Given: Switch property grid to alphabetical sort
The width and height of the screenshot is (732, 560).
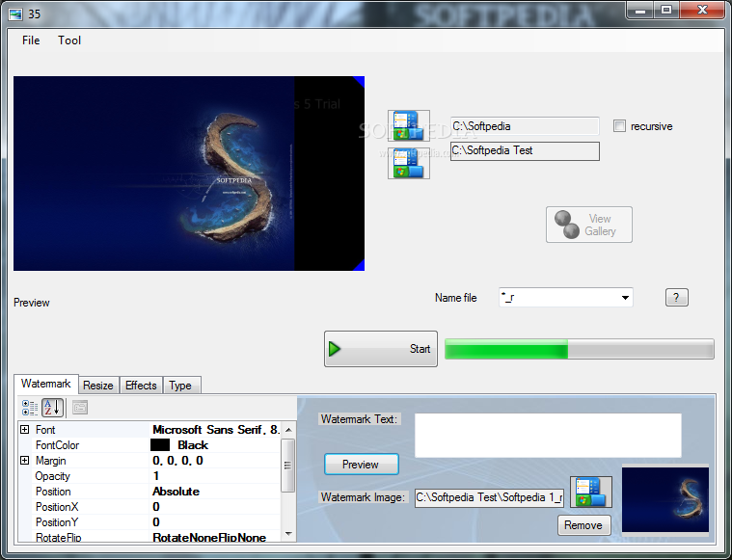Looking at the screenshot, I should [52, 408].
